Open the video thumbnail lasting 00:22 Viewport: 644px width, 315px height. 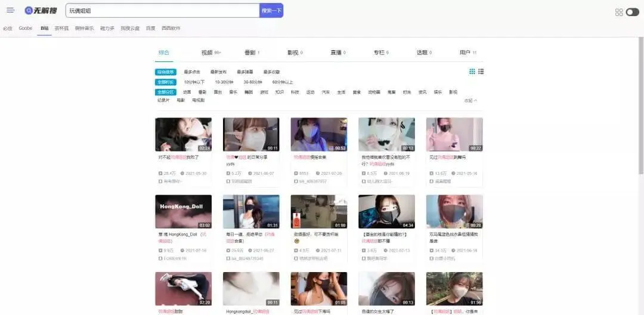click(x=454, y=134)
